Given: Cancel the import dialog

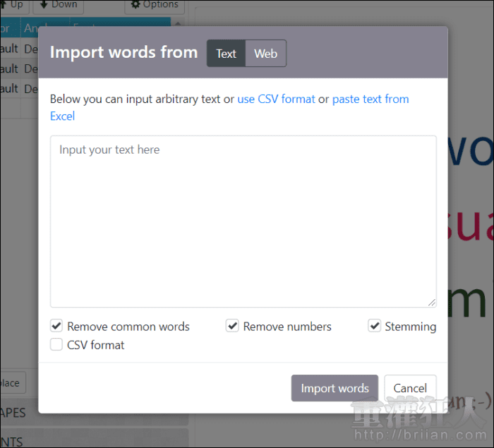Looking at the screenshot, I should pos(409,388).
